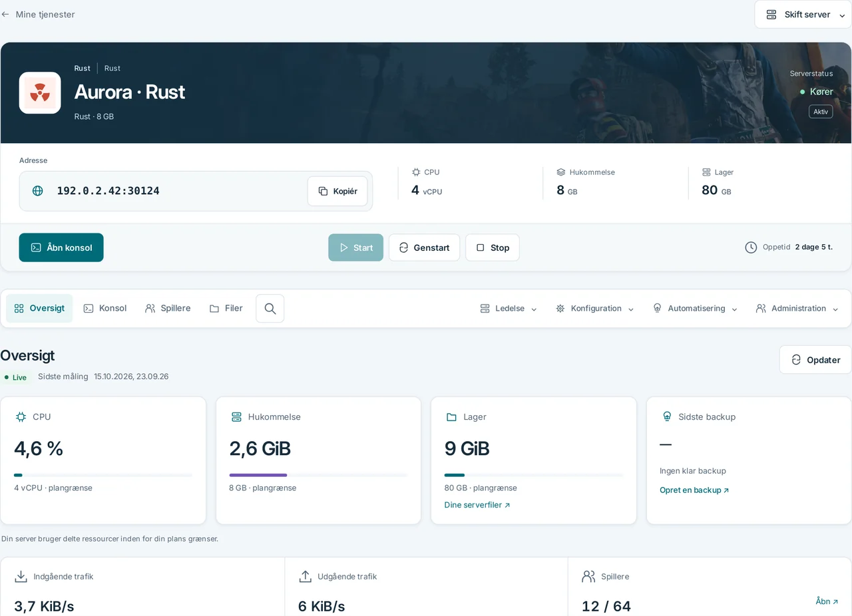Open the Dine serverfiler link
This screenshot has height=616, width=852.
coord(477,505)
